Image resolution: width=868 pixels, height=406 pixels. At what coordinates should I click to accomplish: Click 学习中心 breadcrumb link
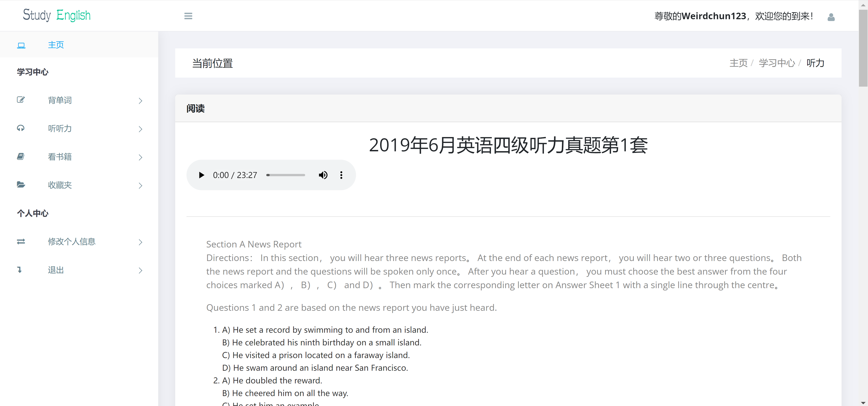pos(776,63)
